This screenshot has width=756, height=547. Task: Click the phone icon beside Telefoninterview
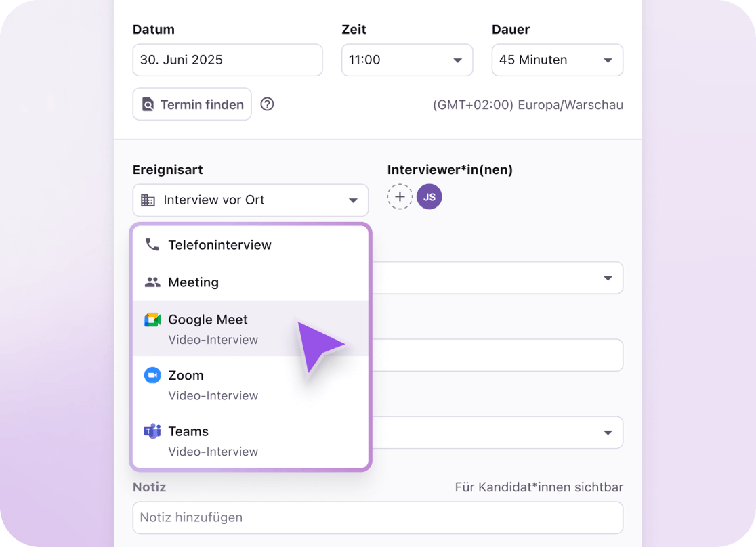(152, 245)
